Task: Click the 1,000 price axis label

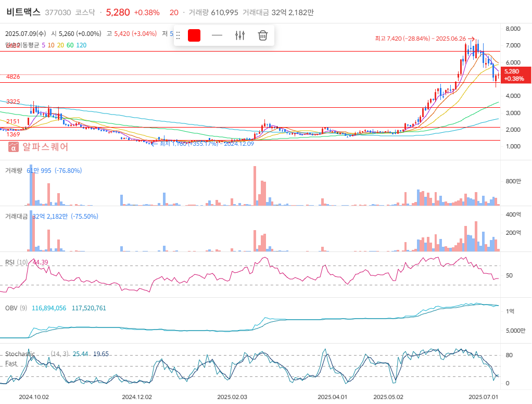Action: click(513, 146)
